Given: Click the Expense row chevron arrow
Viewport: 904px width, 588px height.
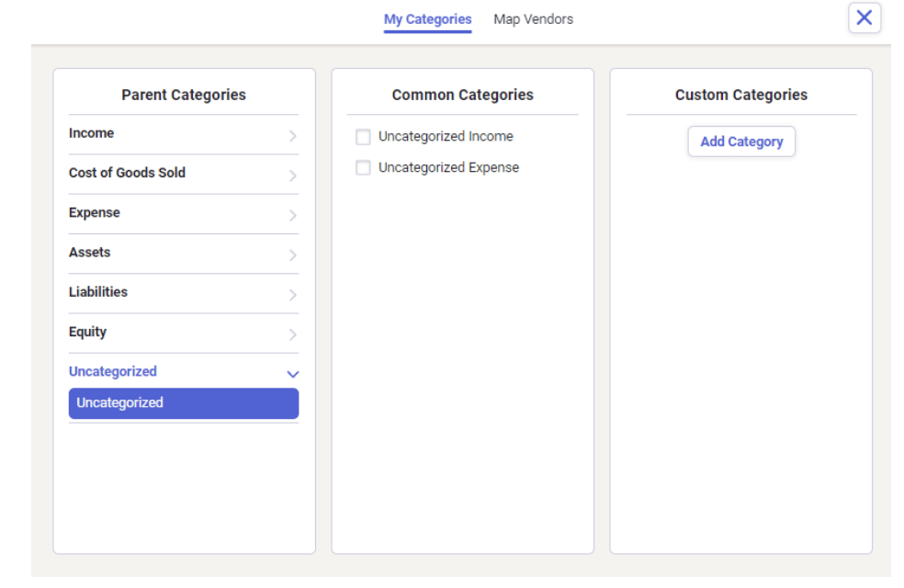Looking at the screenshot, I should [293, 216].
